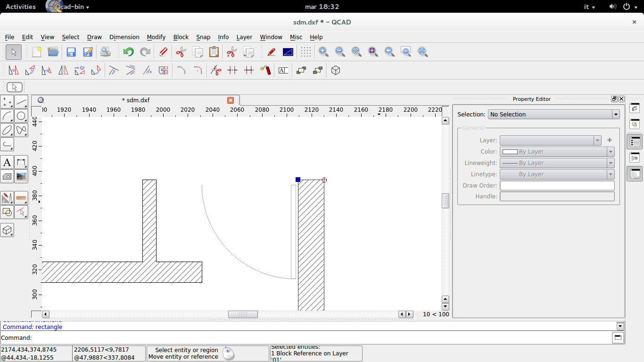The image size is (644, 362).
Task: Open the Layer menu
Action: (x=244, y=37)
